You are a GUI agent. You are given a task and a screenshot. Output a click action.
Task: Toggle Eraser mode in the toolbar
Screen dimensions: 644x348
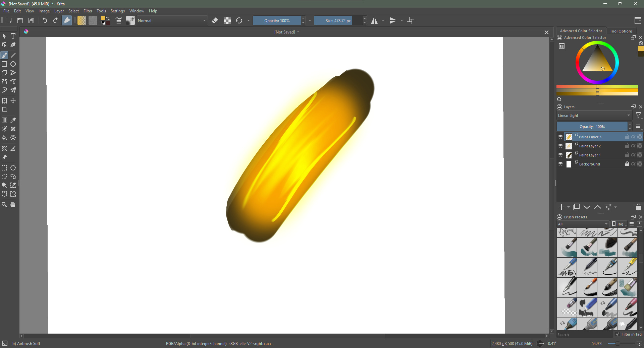(x=215, y=20)
